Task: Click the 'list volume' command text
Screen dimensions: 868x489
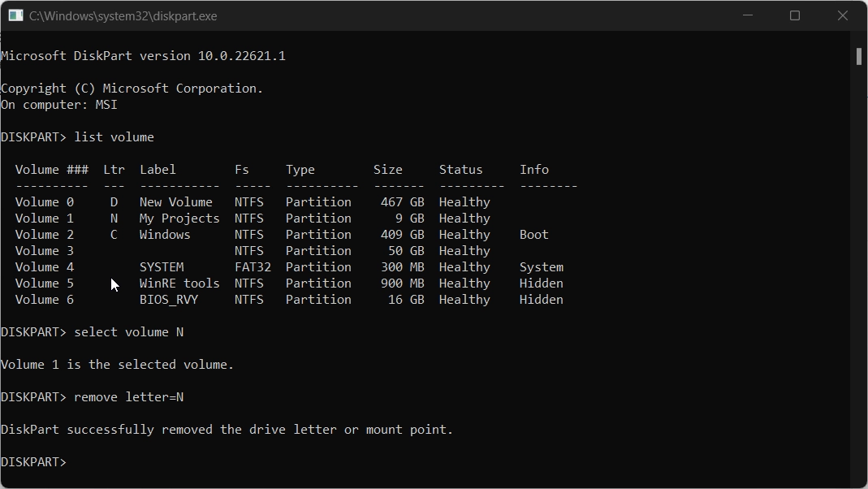Action: click(114, 137)
